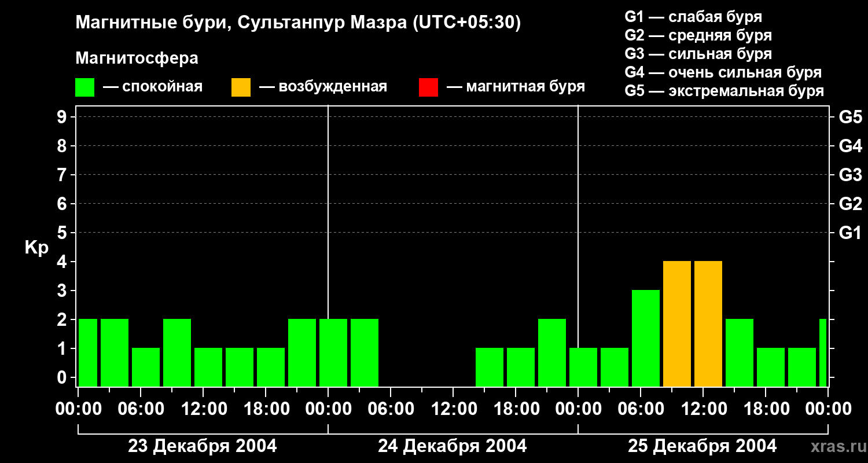Click the red 'магнитная буря' legend swatch
868x463 pixels.
point(428,87)
